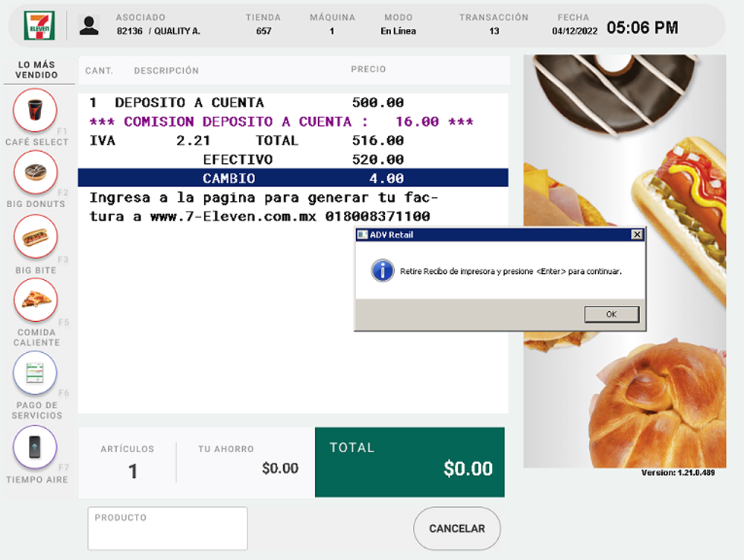Click the blue information icon in dialog
This screenshot has height=560, width=744.
tap(383, 270)
